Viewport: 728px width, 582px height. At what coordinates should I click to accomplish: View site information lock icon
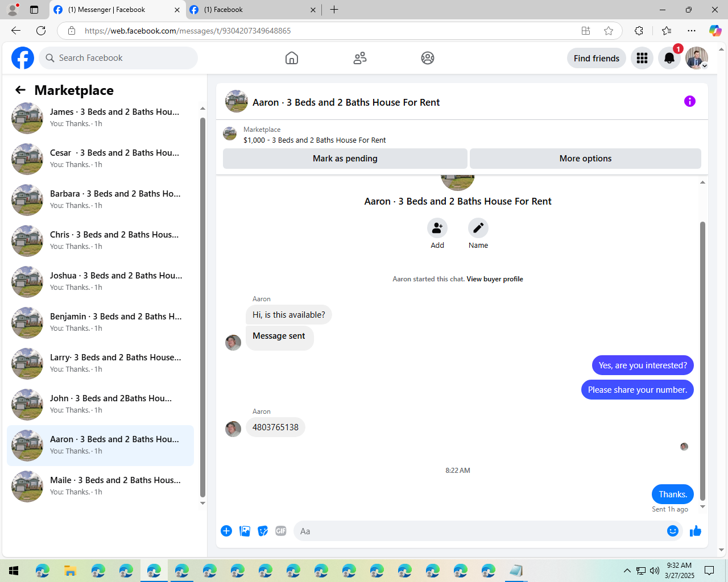pos(72,31)
